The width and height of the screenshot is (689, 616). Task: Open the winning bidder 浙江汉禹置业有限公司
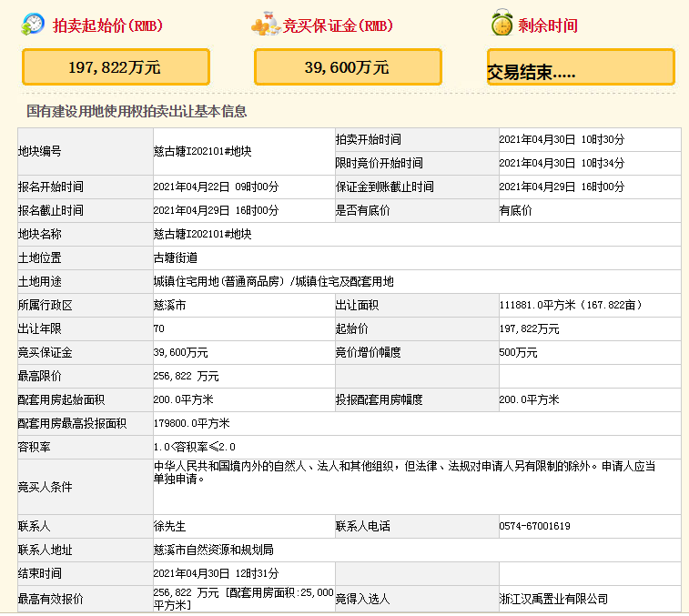point(553,599)
